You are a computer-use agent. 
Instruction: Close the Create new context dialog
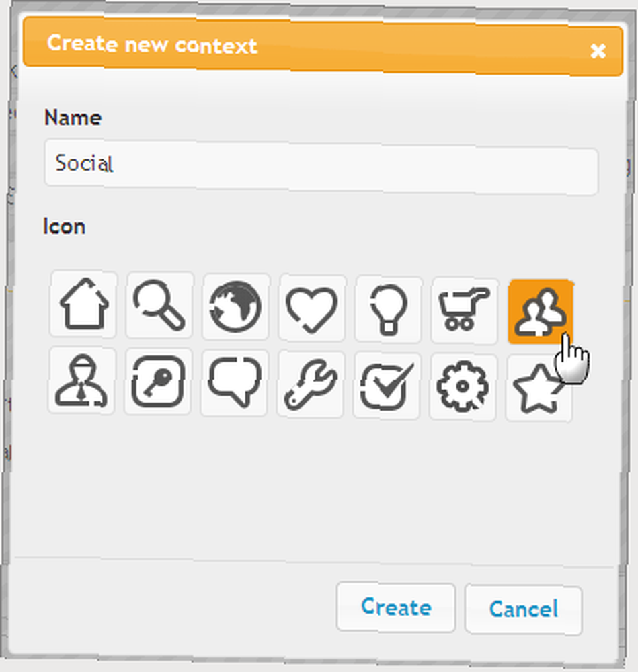(598, 52)
